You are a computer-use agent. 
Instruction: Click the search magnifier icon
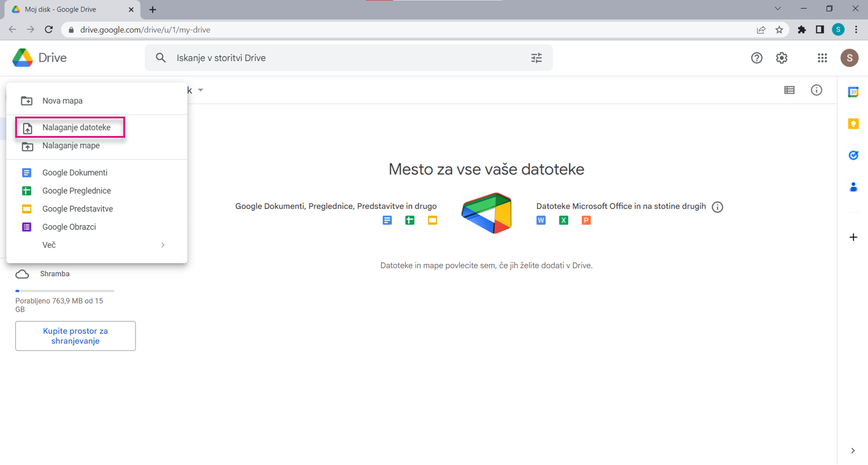point(160,58)
